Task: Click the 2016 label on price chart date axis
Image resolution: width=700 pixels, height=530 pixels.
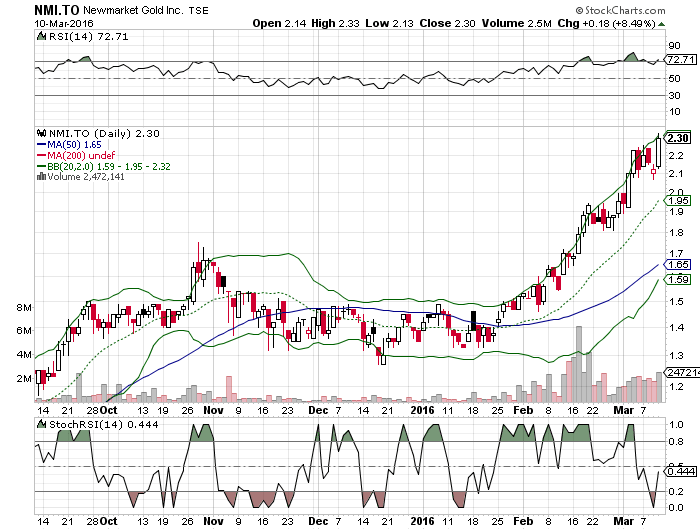Action: [422, 410]
